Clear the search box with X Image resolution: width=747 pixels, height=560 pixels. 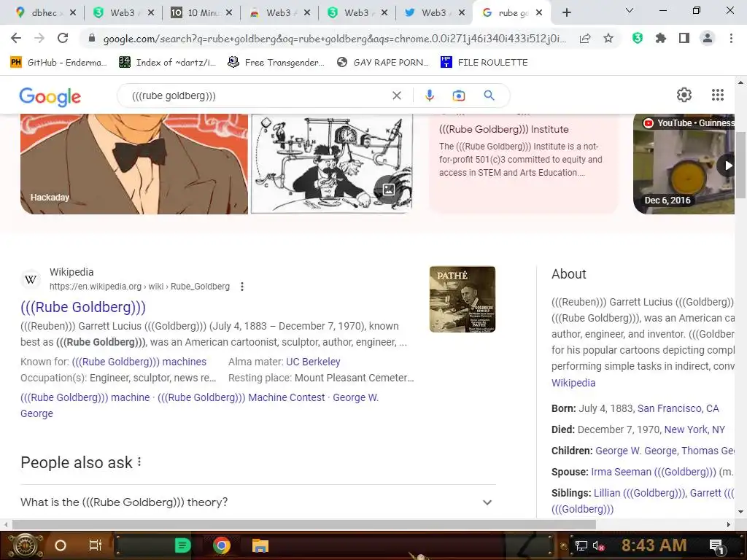tap(397, 96)
